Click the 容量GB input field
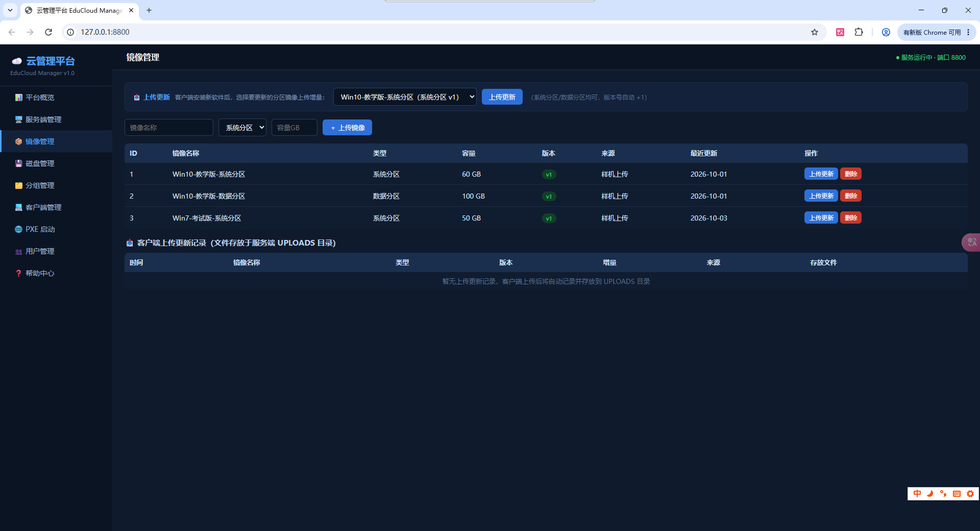 (x=295, y=128)
